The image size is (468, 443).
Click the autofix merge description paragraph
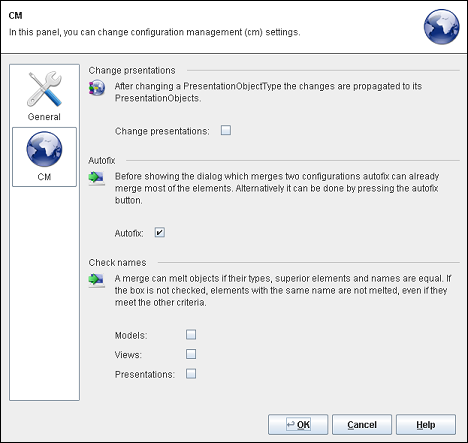point(277,188)
